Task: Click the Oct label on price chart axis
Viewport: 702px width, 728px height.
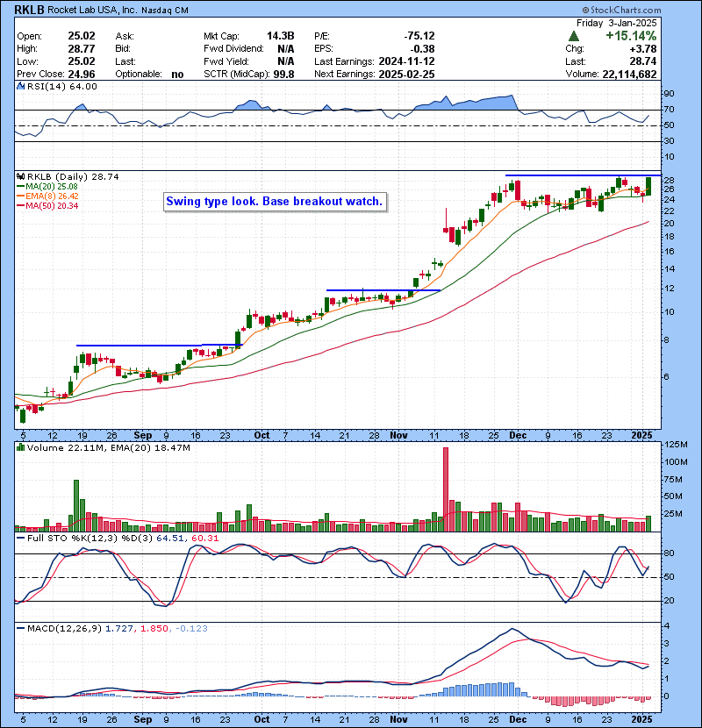Action: 261,436
